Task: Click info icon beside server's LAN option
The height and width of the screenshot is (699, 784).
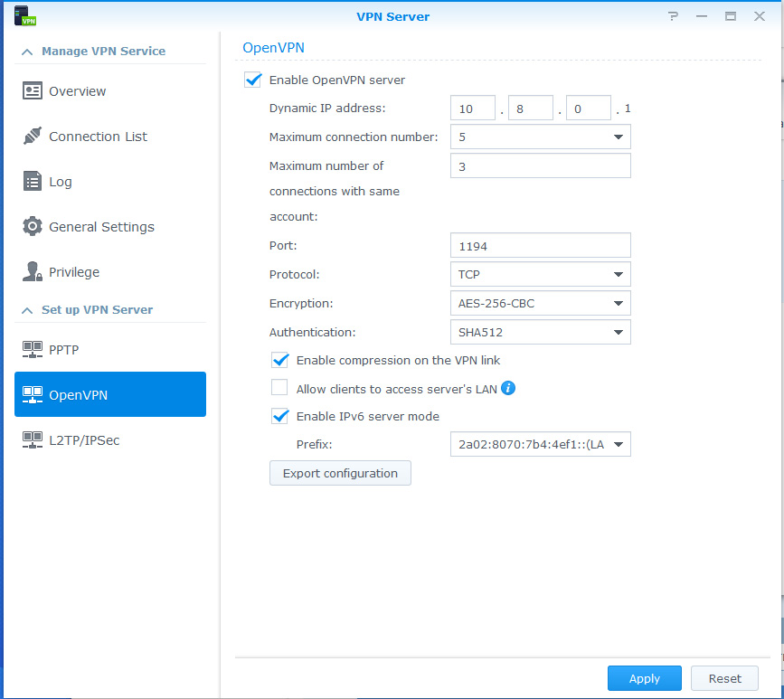Action: (x=508, y=389)
